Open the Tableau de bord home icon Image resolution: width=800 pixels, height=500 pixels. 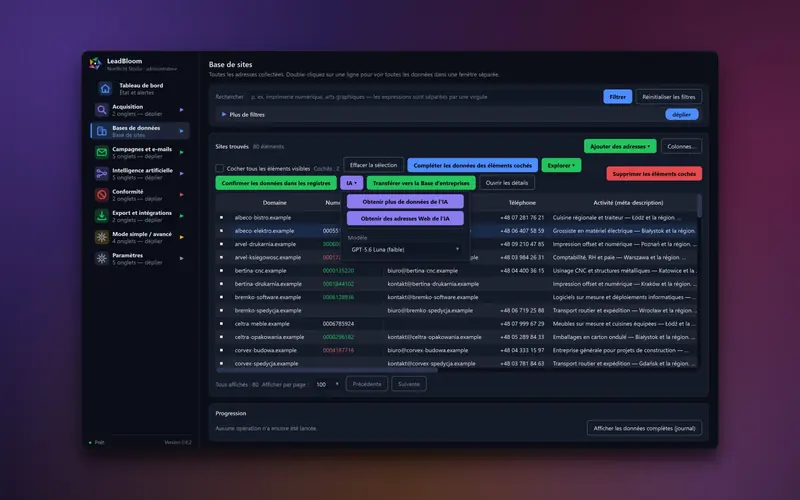point(105,89)
